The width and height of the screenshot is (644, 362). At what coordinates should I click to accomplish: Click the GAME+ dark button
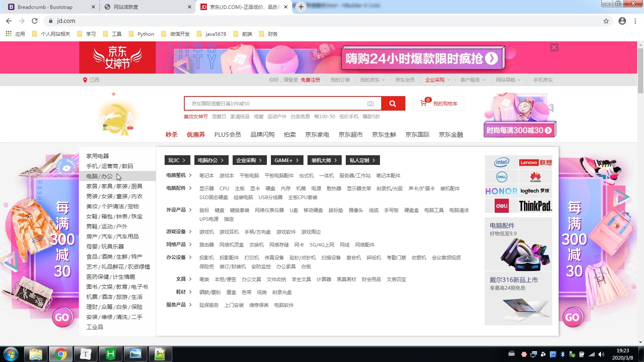(287, 160)
